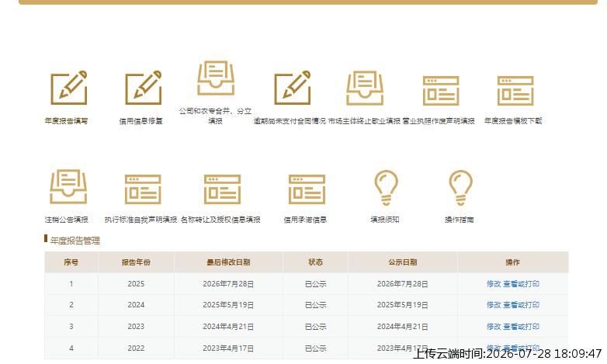Viewport: 607px width, 364px height.
Task: Click the 年度报告模板下载 label
Action: point(513,121)
